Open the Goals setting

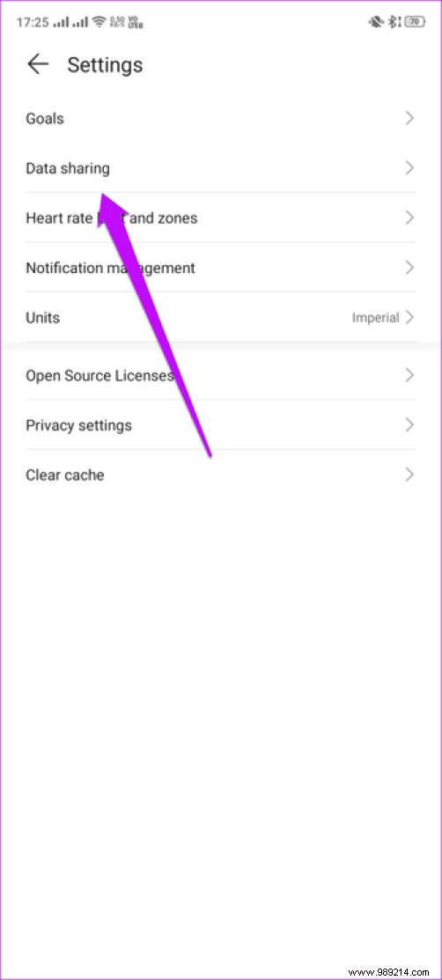[x=221, y=118]
